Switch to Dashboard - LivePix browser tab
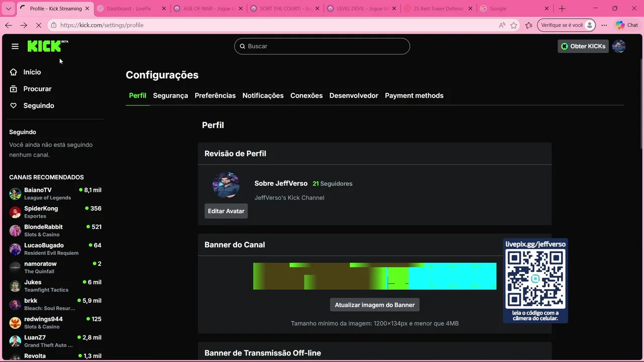The width and height of the screenshot is (644, 362). (131, 9)
